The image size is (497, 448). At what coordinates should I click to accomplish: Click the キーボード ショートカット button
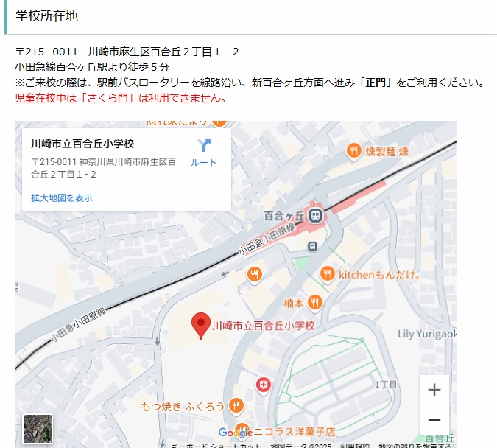[x=216, y=445]
